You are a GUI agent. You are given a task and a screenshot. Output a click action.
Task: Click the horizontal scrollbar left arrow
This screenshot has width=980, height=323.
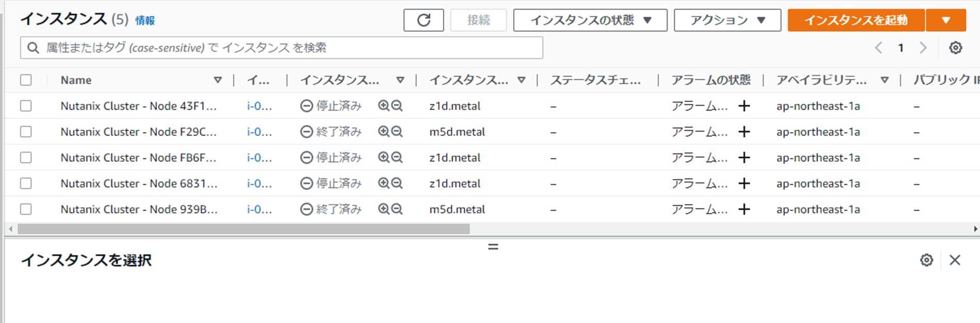pos(10,228)
